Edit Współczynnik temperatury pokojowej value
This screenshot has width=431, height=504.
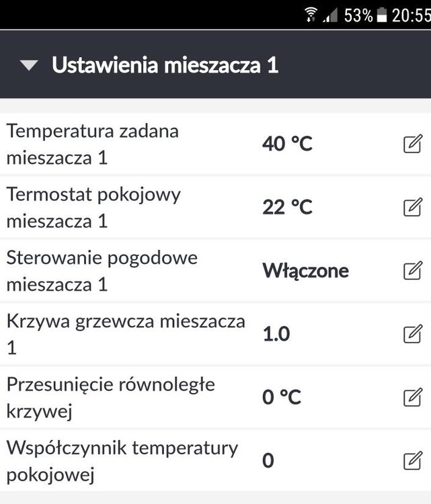click(412, 460)
